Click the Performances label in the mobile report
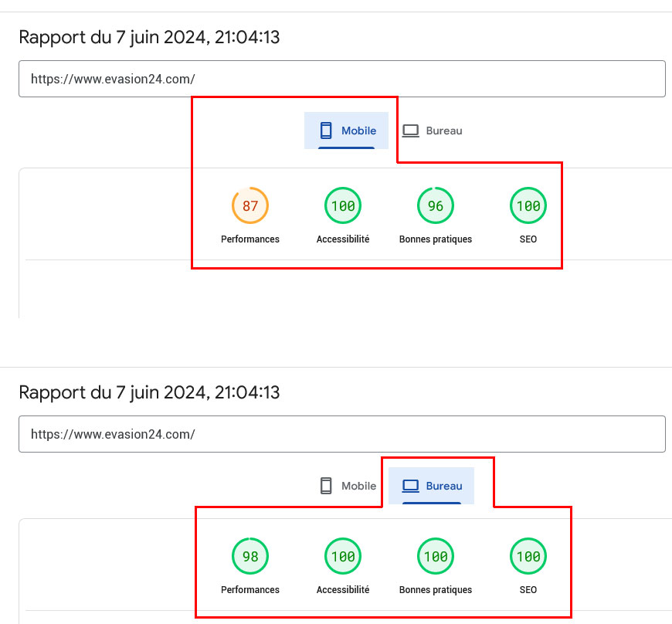Viewport: 672px width, 624px height. pos(250,239)
